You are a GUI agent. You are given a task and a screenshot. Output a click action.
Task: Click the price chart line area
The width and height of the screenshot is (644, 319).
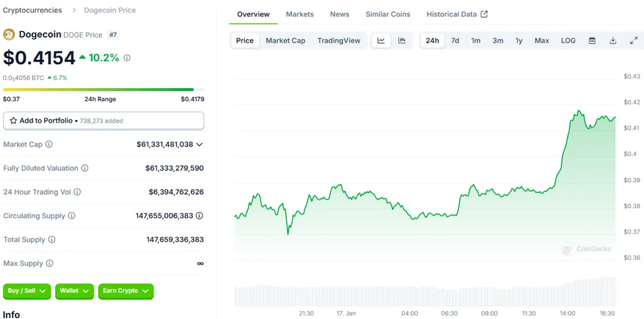click(x=425, y=185)
